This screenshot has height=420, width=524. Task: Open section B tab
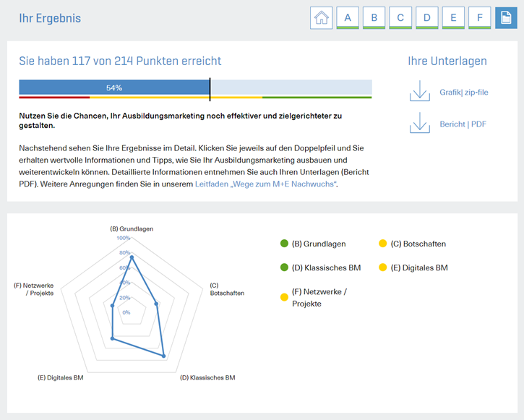(x=374, y=18)
